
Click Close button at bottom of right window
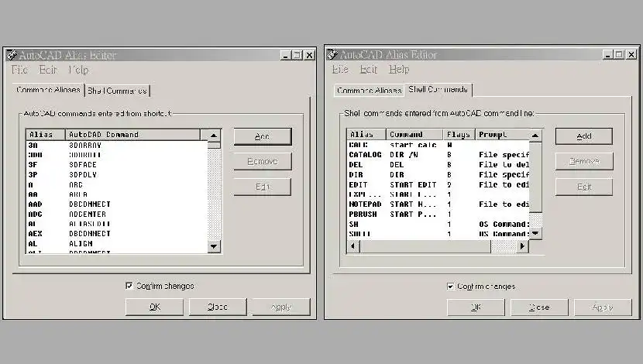click(539, 307)
